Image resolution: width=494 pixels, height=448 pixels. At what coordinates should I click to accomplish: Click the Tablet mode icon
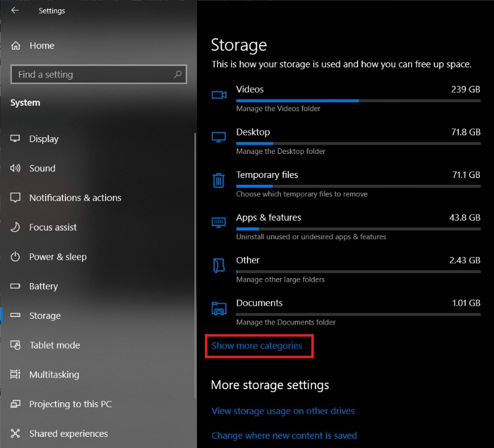(15, 345)
